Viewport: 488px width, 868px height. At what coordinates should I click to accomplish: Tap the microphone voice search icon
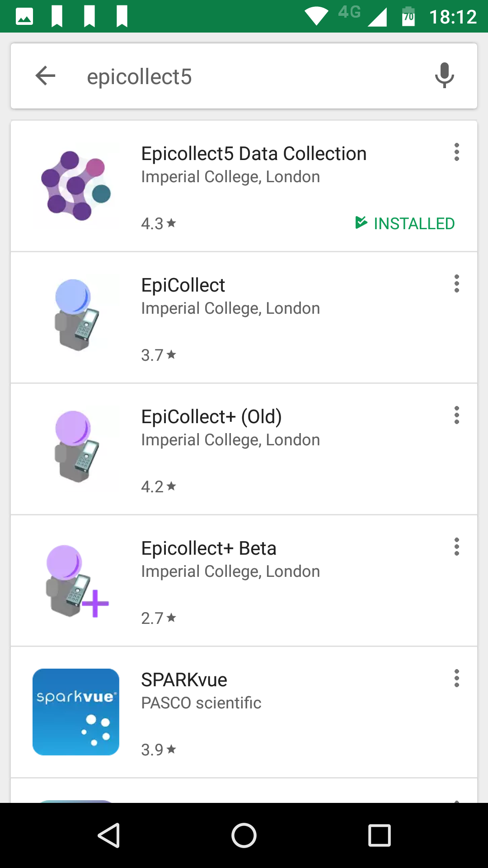point(444,75)
